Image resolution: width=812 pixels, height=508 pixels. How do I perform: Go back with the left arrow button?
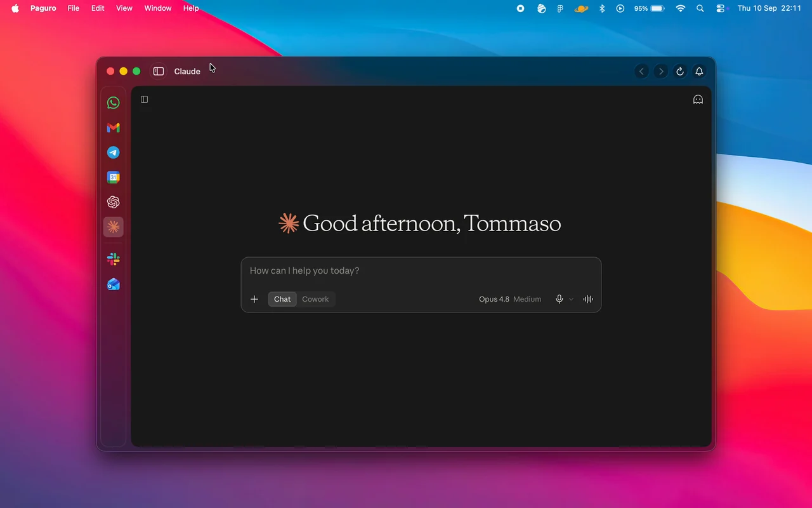(x=642, y=71)
